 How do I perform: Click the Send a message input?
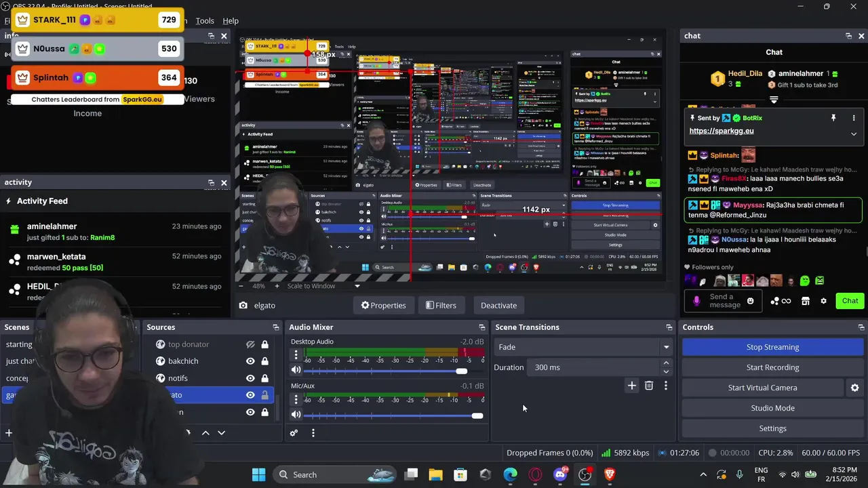724,301
